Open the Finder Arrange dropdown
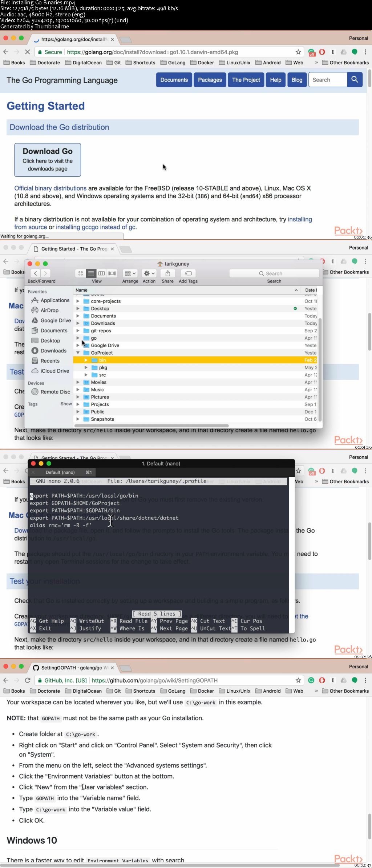Viewport: 372px width, 868px height. click(x=130, y=273)
